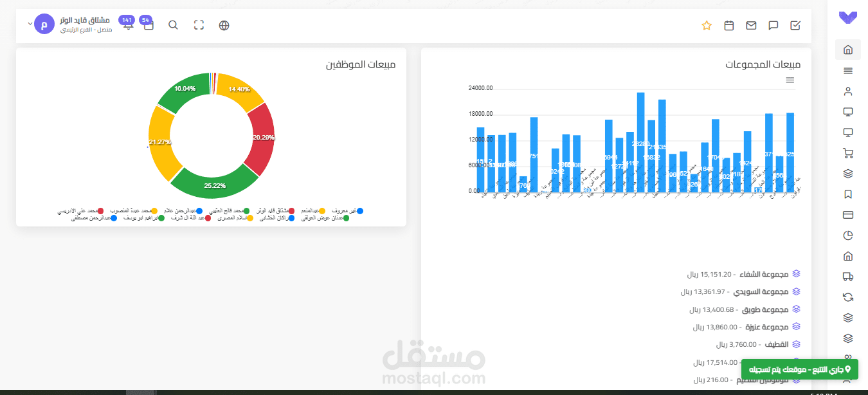Open the monitor icon directly above the cart icon
This screenshot has height=395, width=868.
pyautogui.click(x=847, y=133)
